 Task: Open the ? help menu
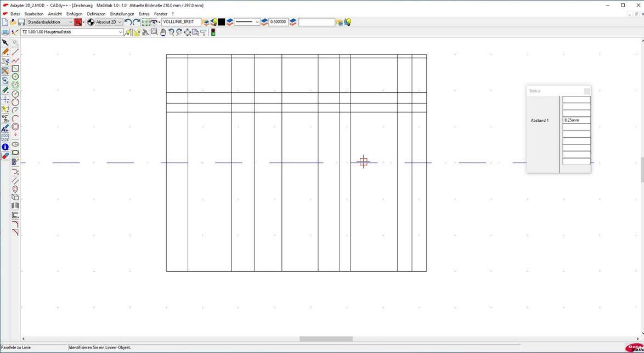(x=172, y=14)
